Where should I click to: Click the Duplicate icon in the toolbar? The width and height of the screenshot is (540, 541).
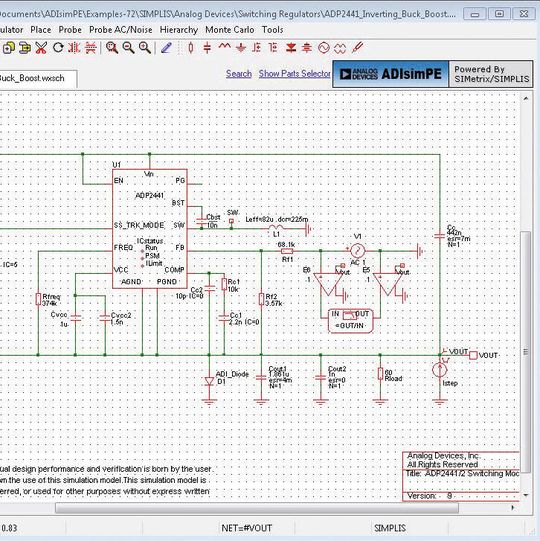coord(8,48)
